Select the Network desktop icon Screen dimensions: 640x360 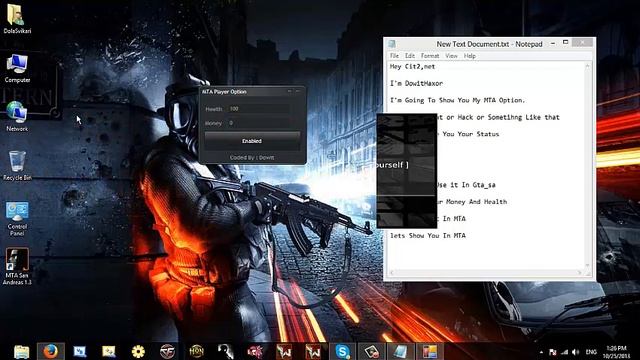(17, 117)
